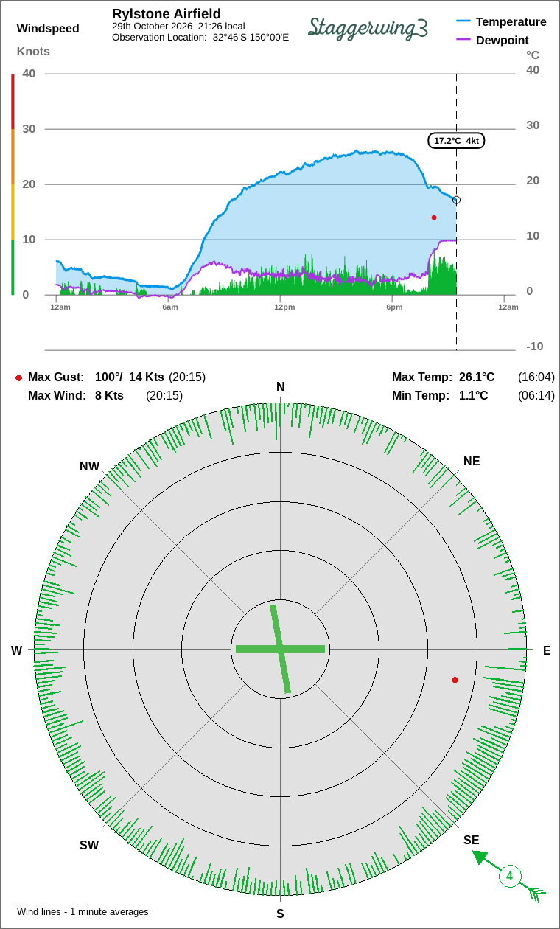Click the E compass label

547,650
